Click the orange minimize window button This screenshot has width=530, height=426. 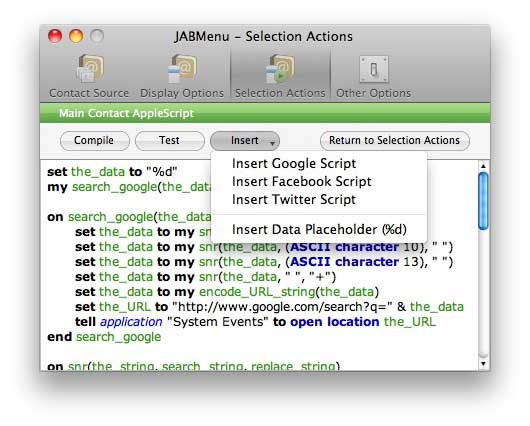76,36
